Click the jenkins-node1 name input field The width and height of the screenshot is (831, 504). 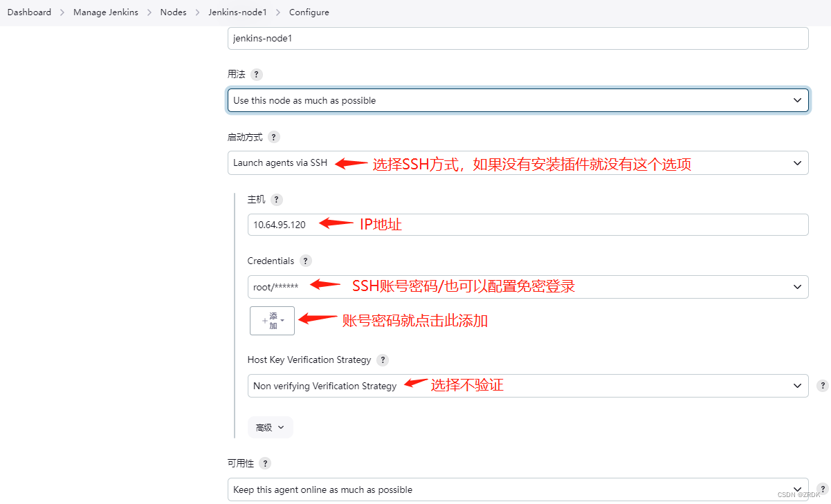pos(518,39)
